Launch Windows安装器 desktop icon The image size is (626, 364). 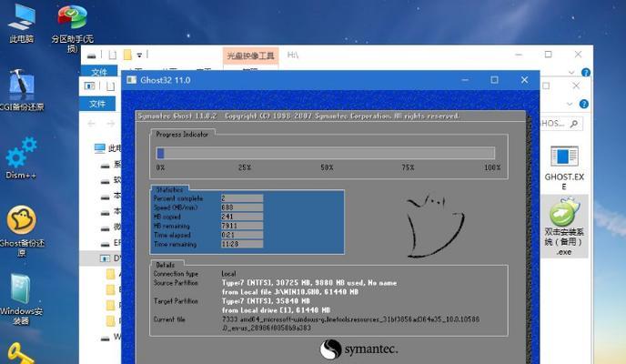pyautogui.click(x=21, y=299)
